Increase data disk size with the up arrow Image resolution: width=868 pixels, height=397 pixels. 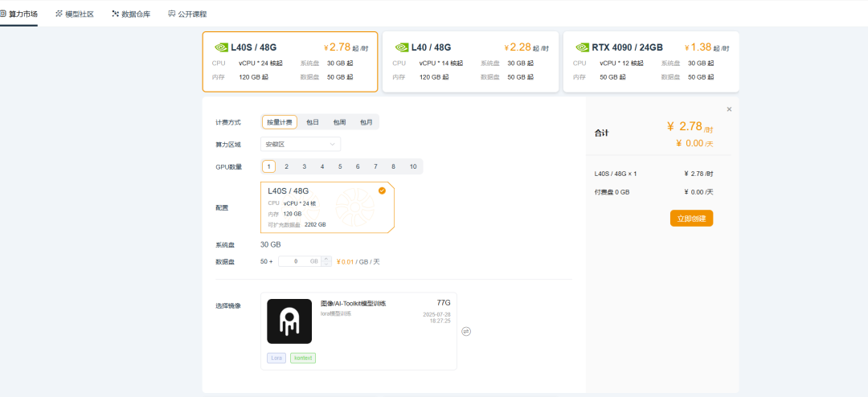pyautogui.click(x=325, y=258)
